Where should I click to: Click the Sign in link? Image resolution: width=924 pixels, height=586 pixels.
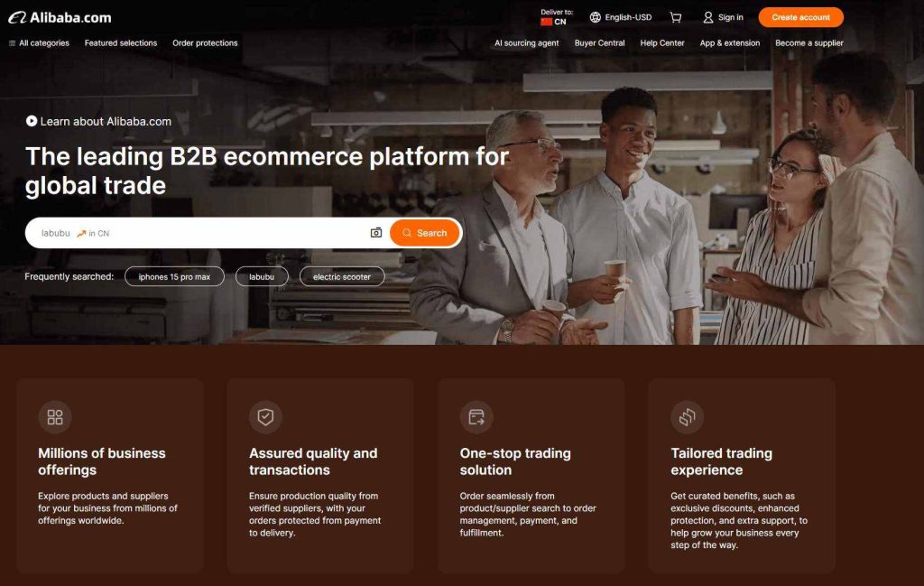[731, 18]
